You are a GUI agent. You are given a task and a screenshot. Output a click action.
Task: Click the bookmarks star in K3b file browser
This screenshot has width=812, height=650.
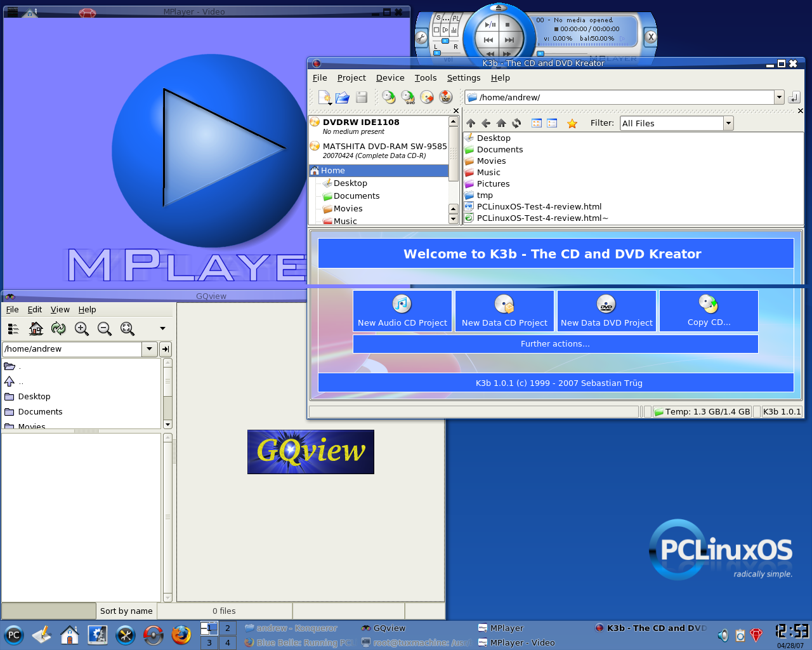tap(572, 123)
